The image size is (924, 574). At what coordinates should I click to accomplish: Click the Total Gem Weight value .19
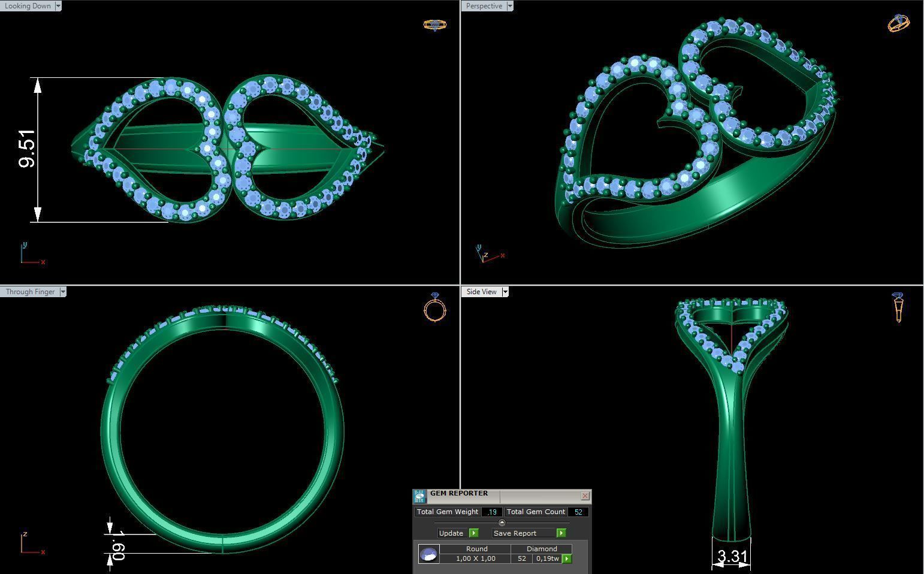(492, 512)
